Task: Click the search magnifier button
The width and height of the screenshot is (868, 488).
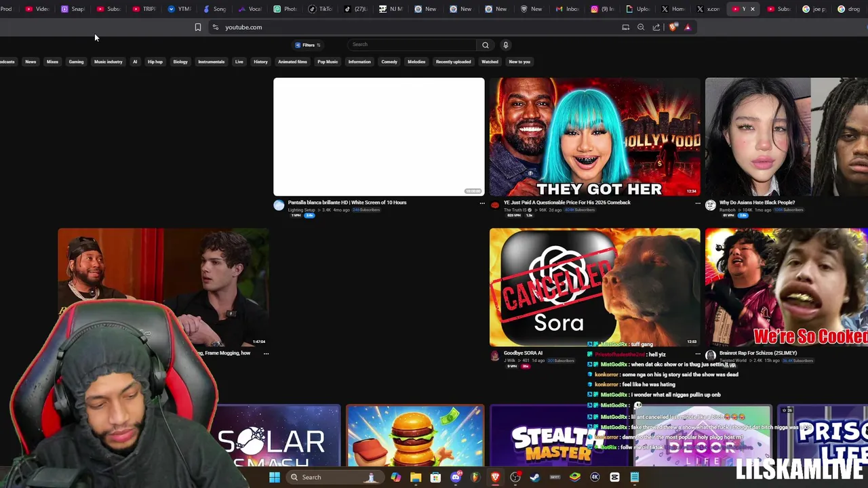Action: 485,45
